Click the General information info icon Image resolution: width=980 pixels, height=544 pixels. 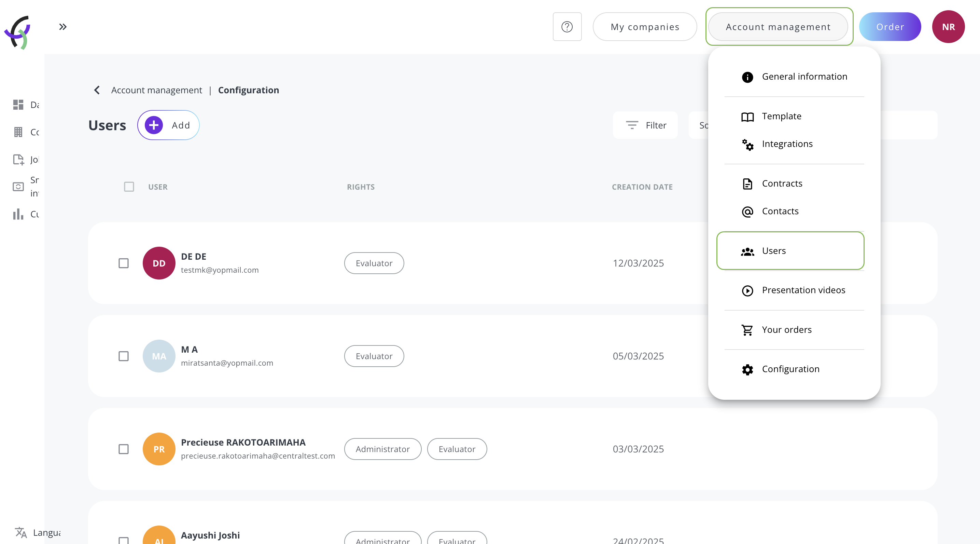[747, 77]
